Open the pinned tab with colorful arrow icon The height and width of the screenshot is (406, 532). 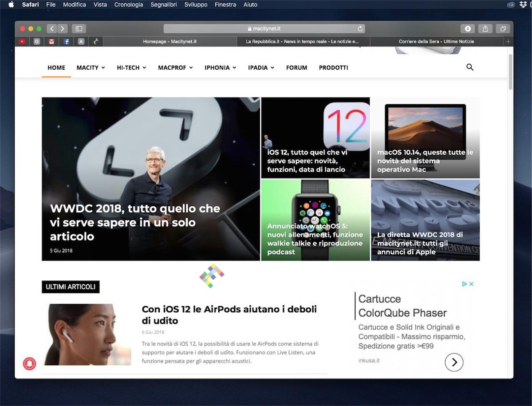(96, 41)
